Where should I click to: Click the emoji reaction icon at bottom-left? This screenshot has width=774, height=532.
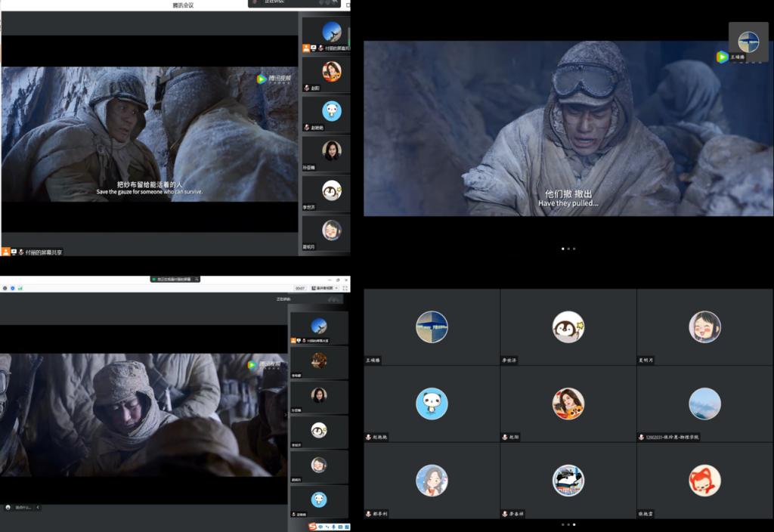(8, 507)
